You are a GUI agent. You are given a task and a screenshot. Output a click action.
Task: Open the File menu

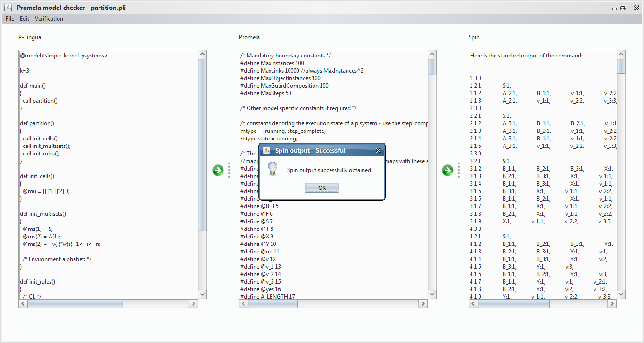pyautogui.click(x=10, y=19)
